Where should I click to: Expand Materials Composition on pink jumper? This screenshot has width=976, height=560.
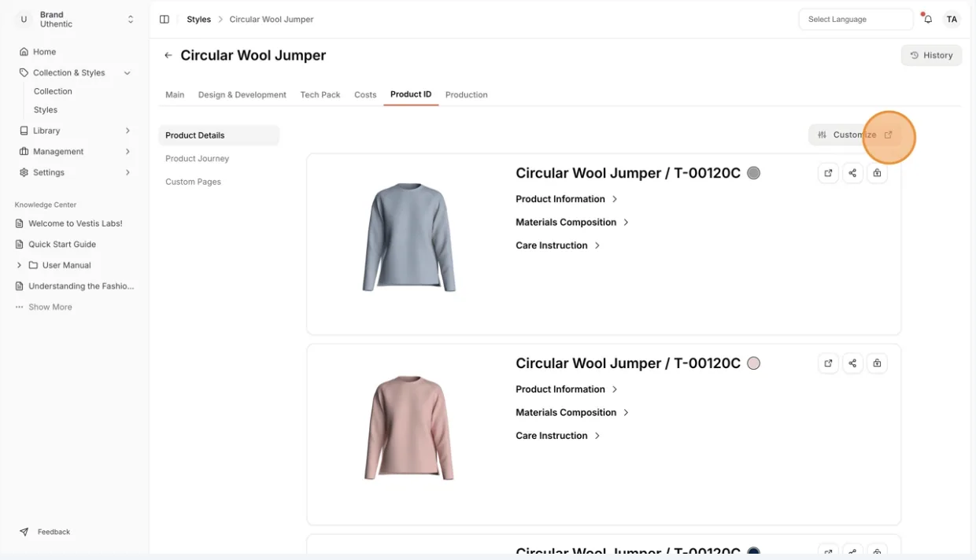pyautogui.click(x=572, y=413)
